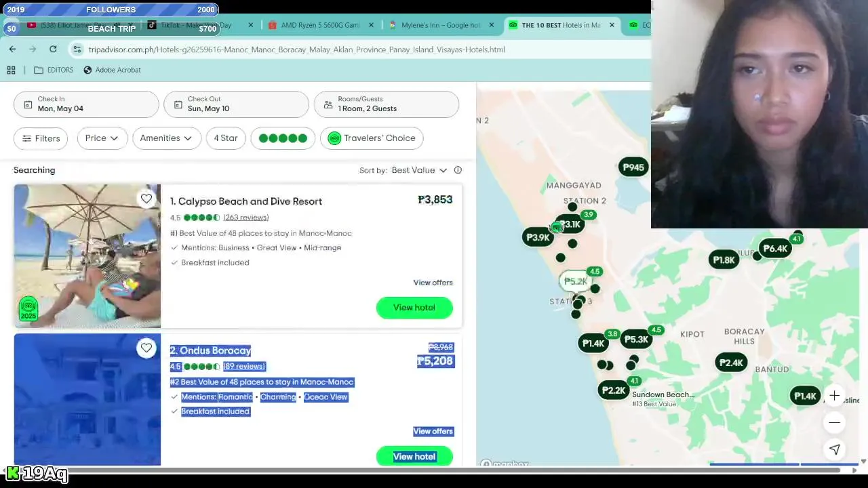The image size is (868, 488).
Task: Save Calypso Beach resort with heart icon
Action: 146,199
